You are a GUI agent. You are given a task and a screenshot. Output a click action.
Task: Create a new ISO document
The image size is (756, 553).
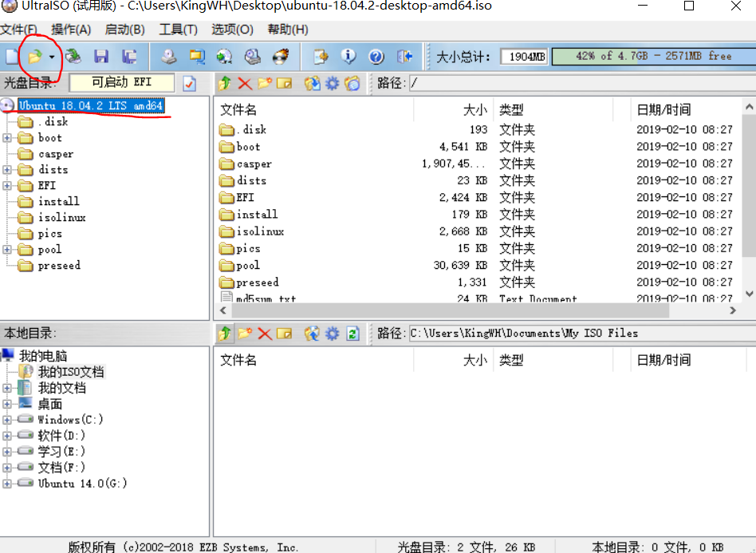tap(10, 57)
